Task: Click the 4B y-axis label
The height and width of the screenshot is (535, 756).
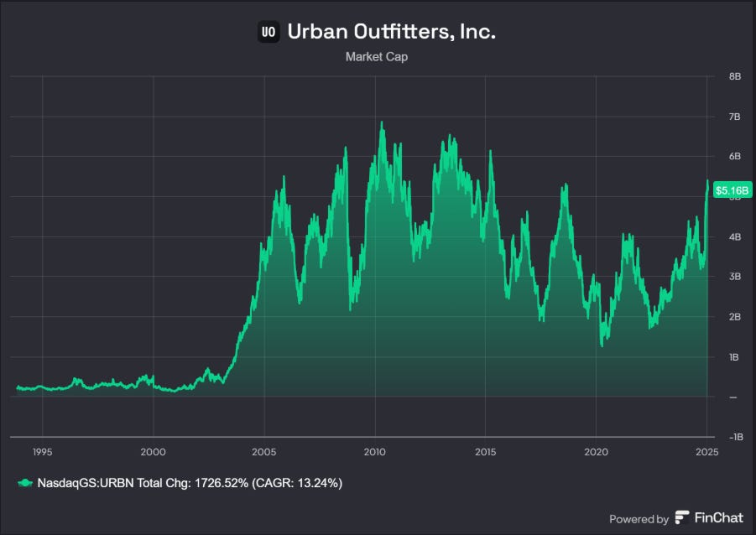Action: [735, 236]
